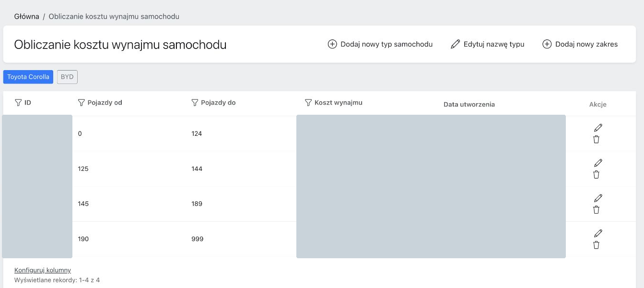Click Pojazdy do cell value 124

pos(197,133)
